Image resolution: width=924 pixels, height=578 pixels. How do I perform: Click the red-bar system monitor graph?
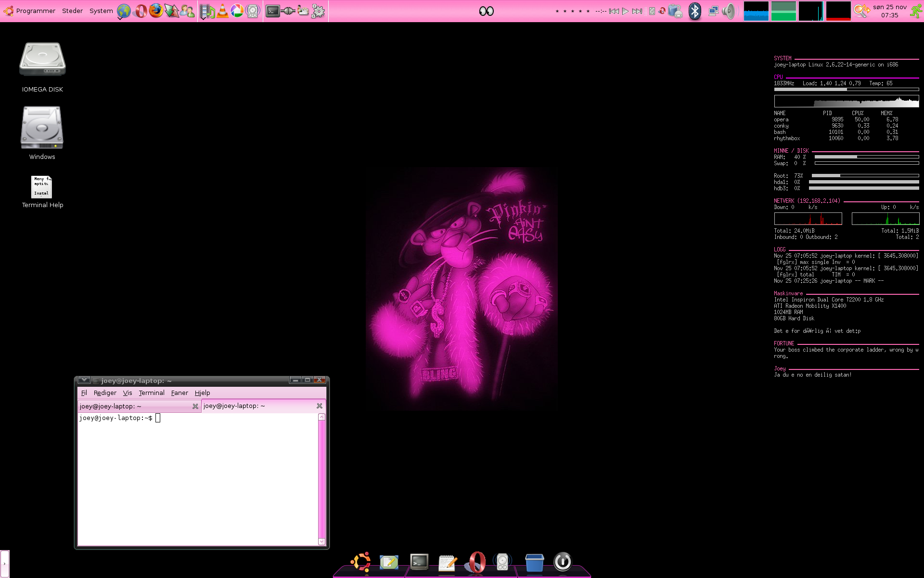[838, 11]
